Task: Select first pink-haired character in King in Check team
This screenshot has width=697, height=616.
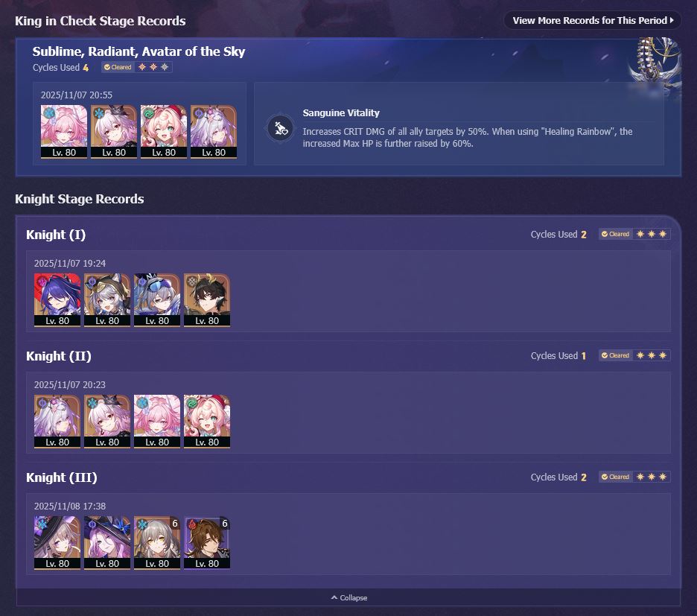Action: (64, 132)
